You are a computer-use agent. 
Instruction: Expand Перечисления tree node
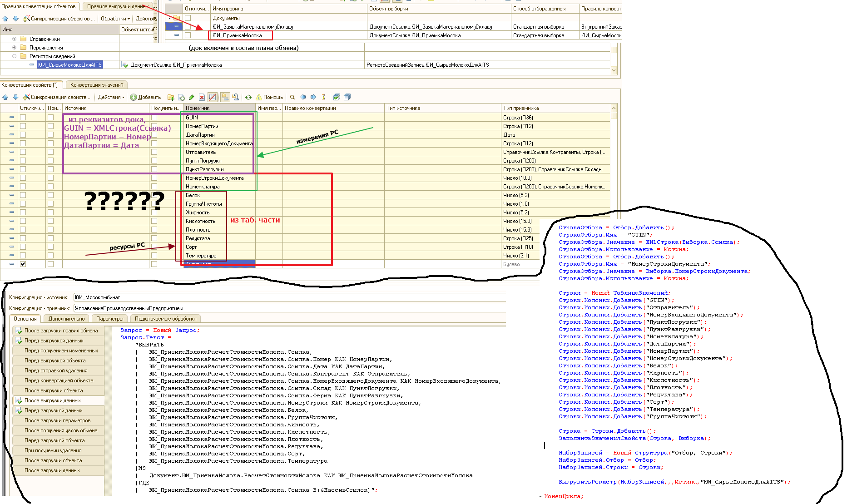tap(14, 48)
